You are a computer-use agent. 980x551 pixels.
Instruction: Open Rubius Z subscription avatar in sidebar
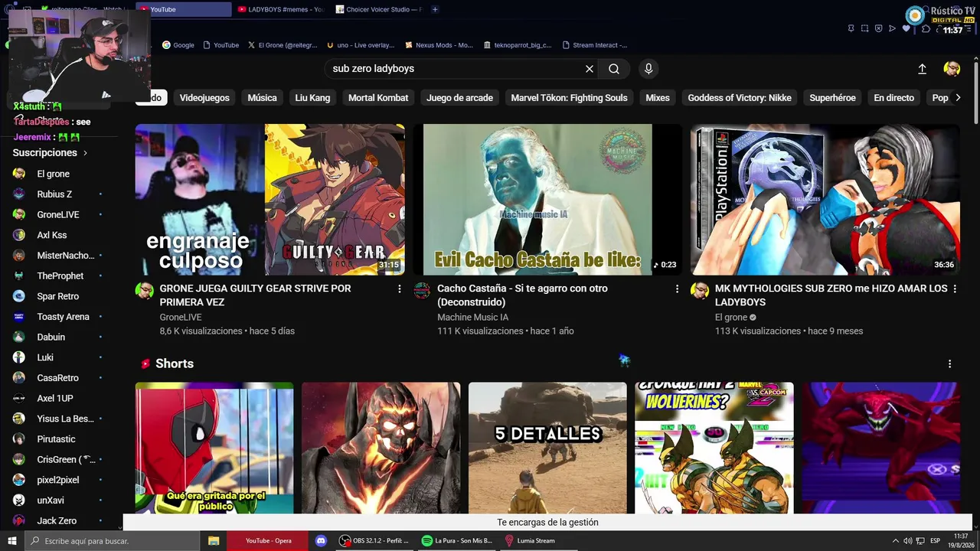click(19, 194)
